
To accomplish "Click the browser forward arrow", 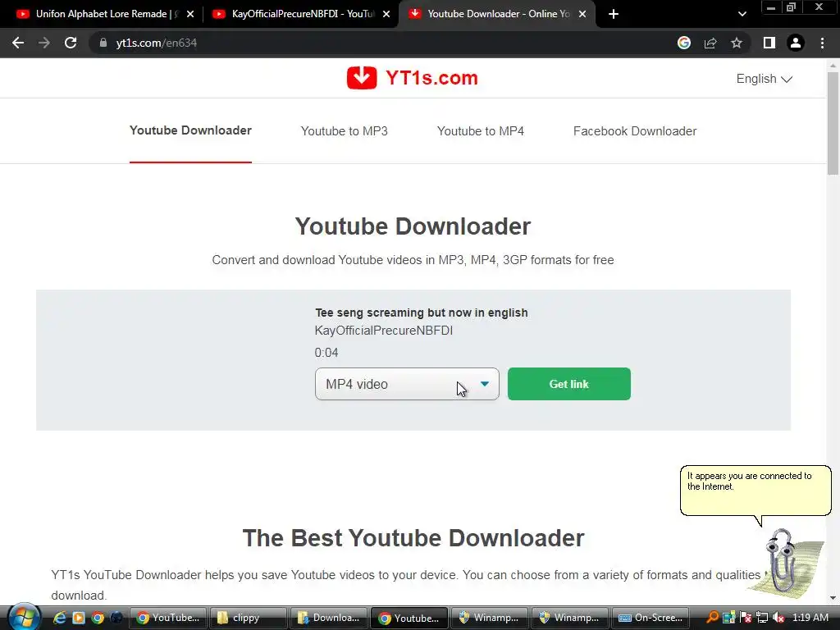I will point(44,43).
